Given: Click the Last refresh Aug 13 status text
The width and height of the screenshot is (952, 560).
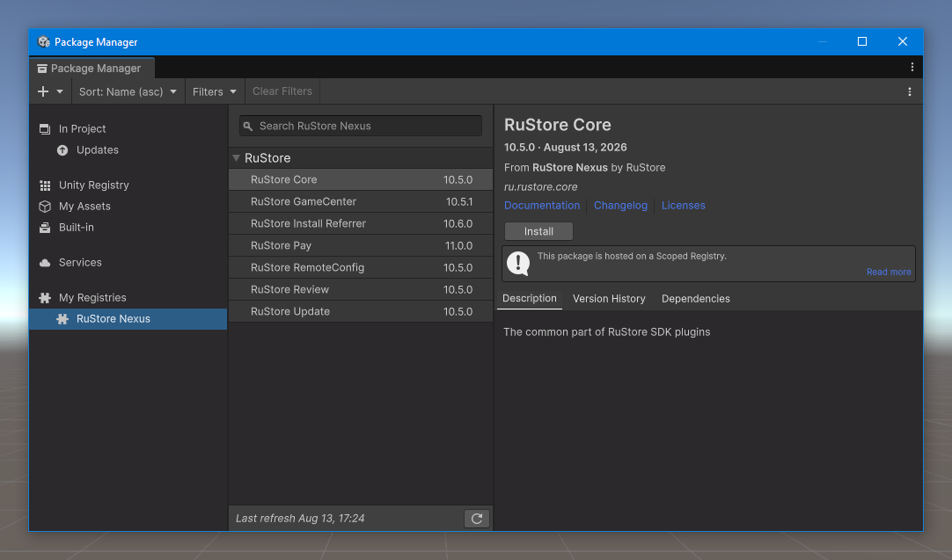Looking at the screenshot, I should (x=300, y=518).
